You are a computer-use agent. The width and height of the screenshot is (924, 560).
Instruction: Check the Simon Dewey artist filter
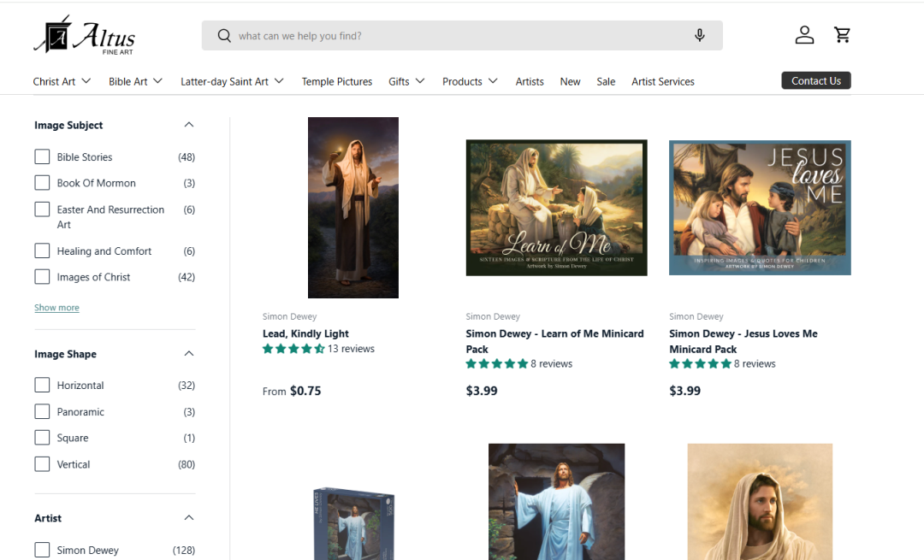point(42,550)
